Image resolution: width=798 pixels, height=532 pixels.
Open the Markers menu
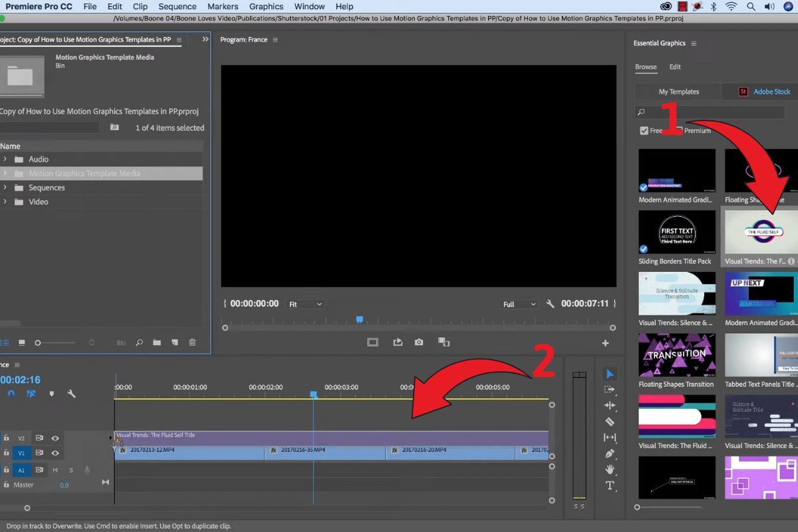pos(223,7)
